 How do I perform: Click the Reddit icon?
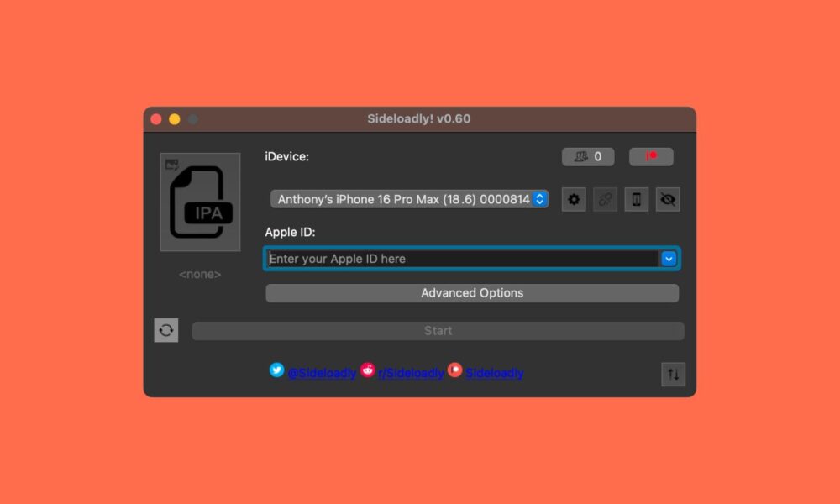pos(367,370)
